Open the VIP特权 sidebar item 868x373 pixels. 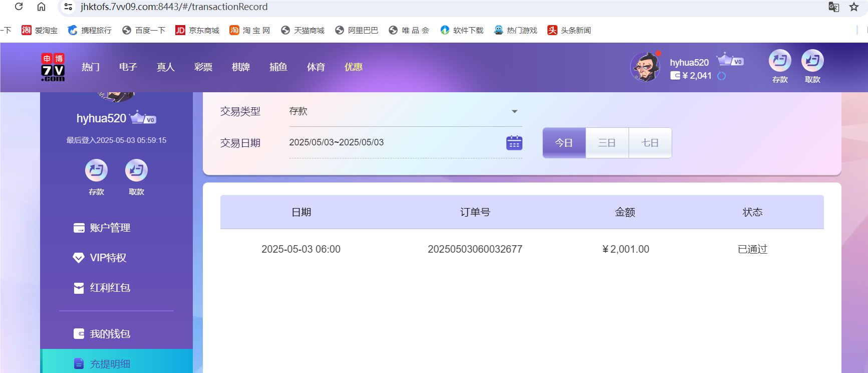click(108, 258)
